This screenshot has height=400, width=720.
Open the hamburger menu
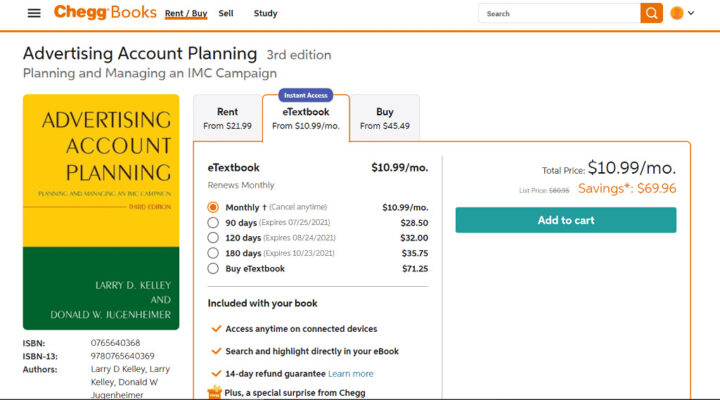(34, 13)
